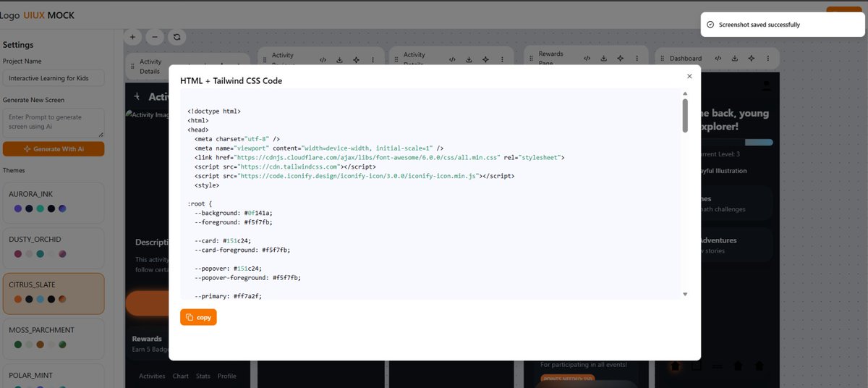
Task: Click the "--primary: #ff7a2f;" line
Action: click(228, 296)
